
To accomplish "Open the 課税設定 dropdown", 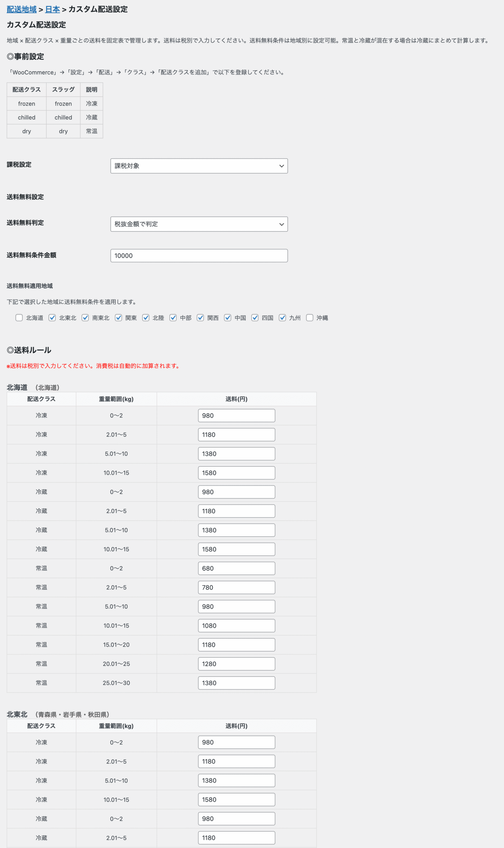I will pos(199,166).
